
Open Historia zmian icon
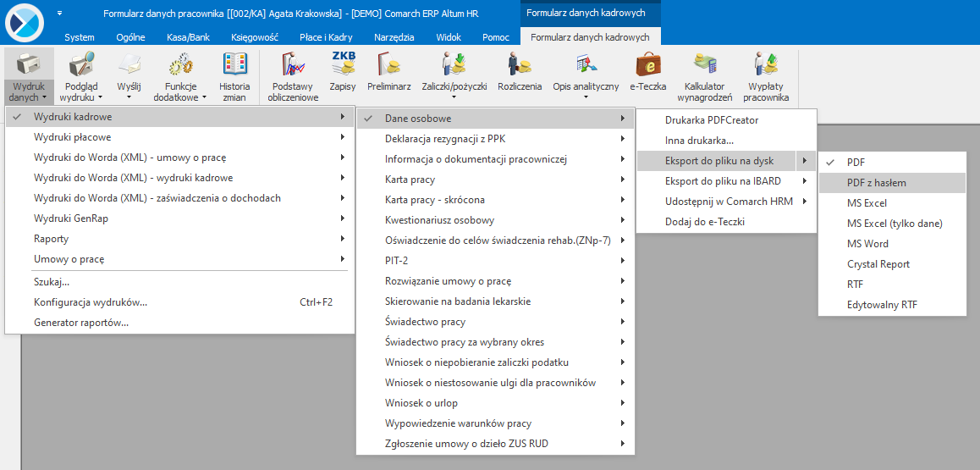234,65
